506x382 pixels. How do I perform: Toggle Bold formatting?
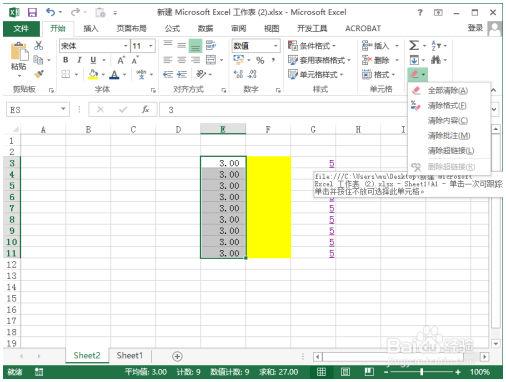click(66, 60)
